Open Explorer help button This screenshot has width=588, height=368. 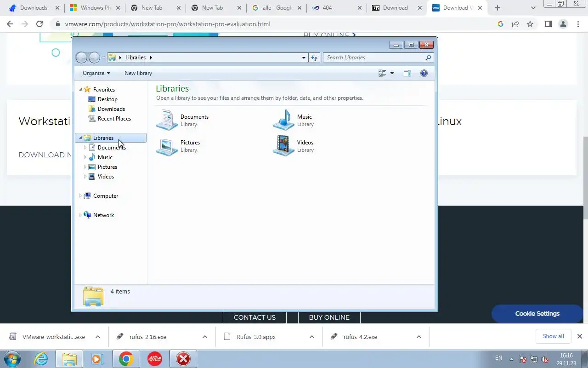[424, 73]
